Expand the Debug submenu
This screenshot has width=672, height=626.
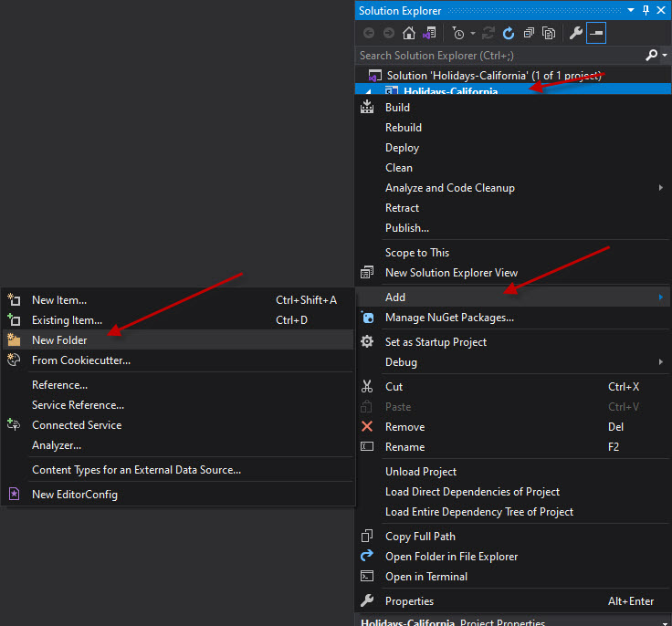pos(513,362)
